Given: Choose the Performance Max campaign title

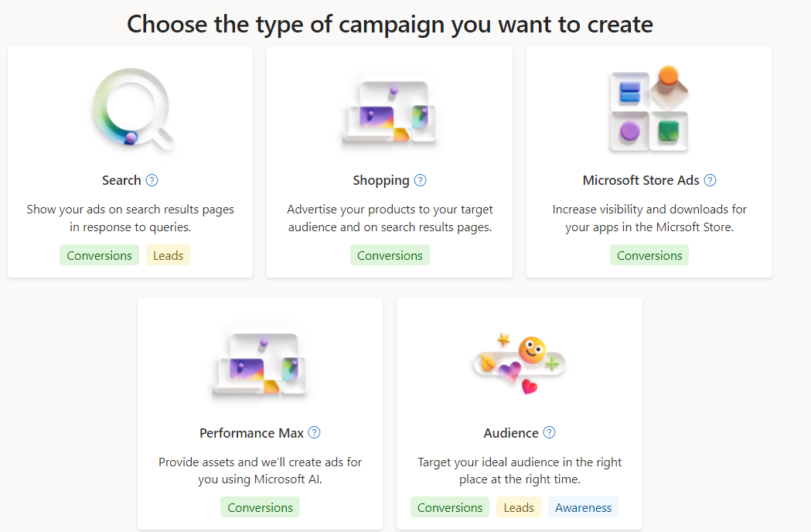Looking at the screenshot, I should [x=251, y=433].
